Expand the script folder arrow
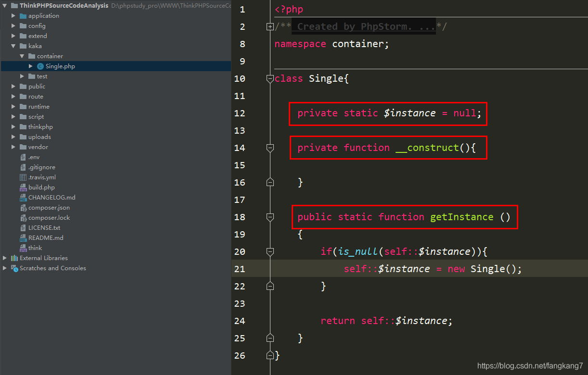 pos(13,117)
